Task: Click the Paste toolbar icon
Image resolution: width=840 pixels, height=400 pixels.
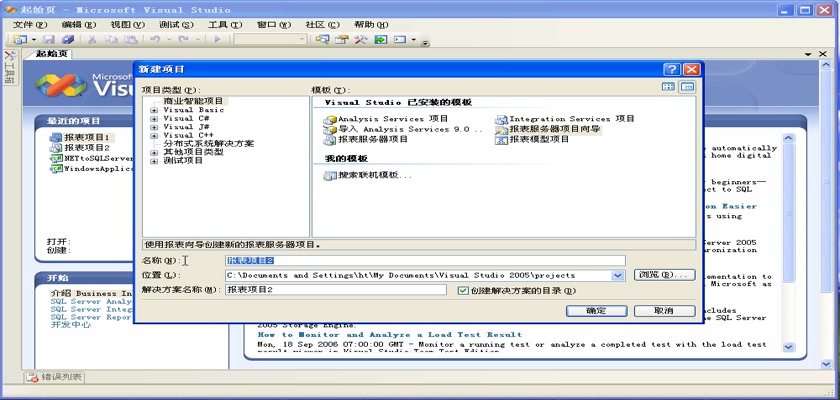Action: click(x=130, y=39)
